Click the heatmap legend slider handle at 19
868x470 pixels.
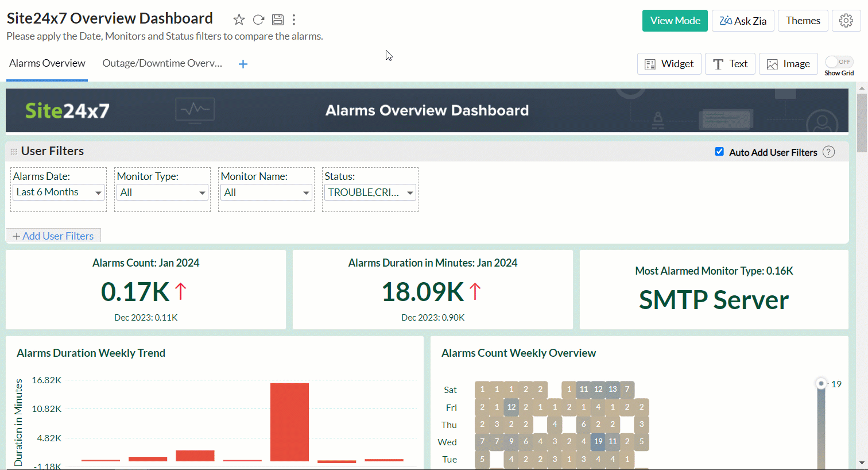click(821, 383)
